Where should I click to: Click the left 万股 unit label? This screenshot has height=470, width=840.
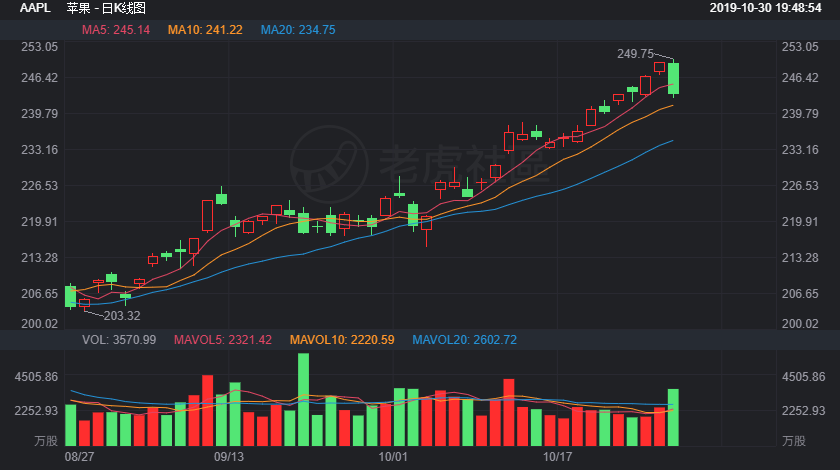tap(46, 441)
